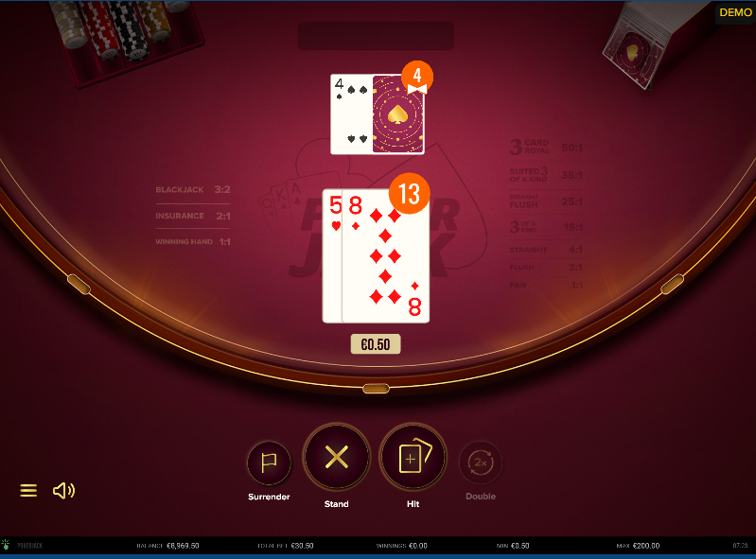The image size is (756, 559).
Task: Click the 8 of diamonds card
Action: click(386, 256)
